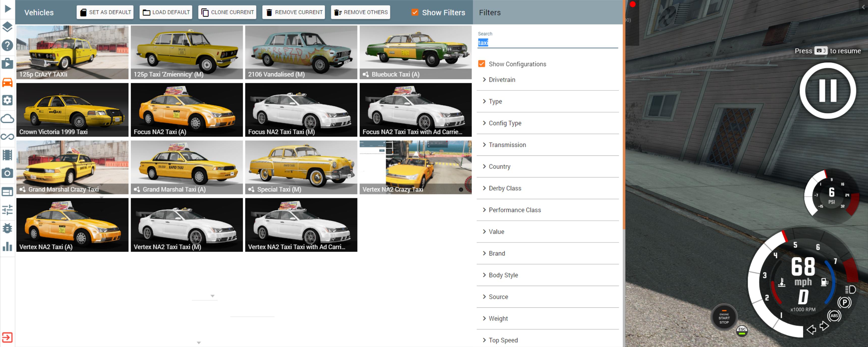Click the camera photo mode icon

click(7, 173)
